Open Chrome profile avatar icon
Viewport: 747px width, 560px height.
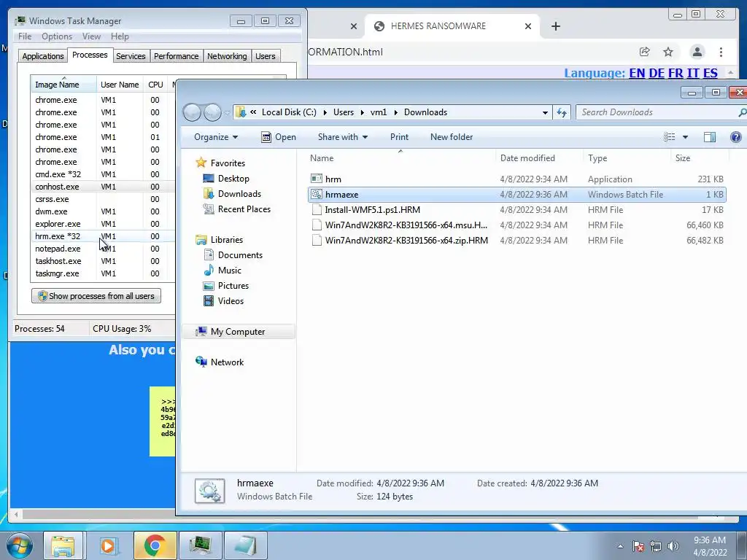[697, 52]
